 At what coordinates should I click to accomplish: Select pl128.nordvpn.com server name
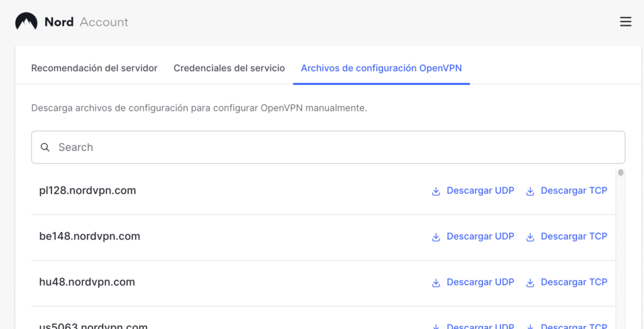tap(87, 191)
